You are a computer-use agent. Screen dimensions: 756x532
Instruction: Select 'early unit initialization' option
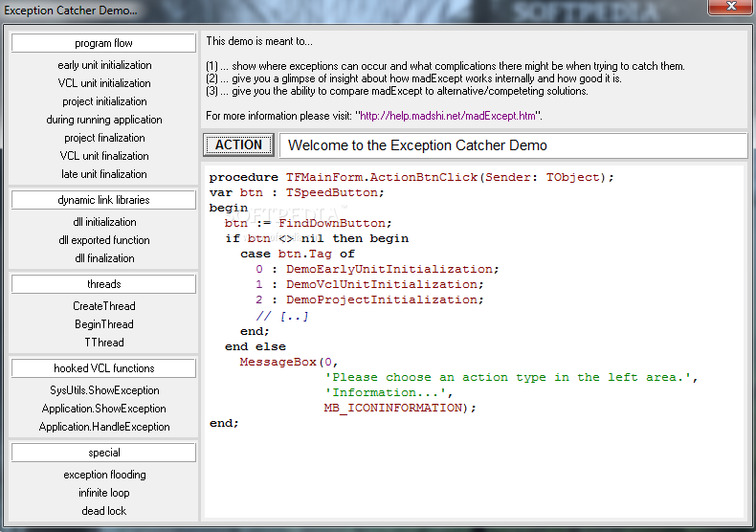tap(104, 65)
